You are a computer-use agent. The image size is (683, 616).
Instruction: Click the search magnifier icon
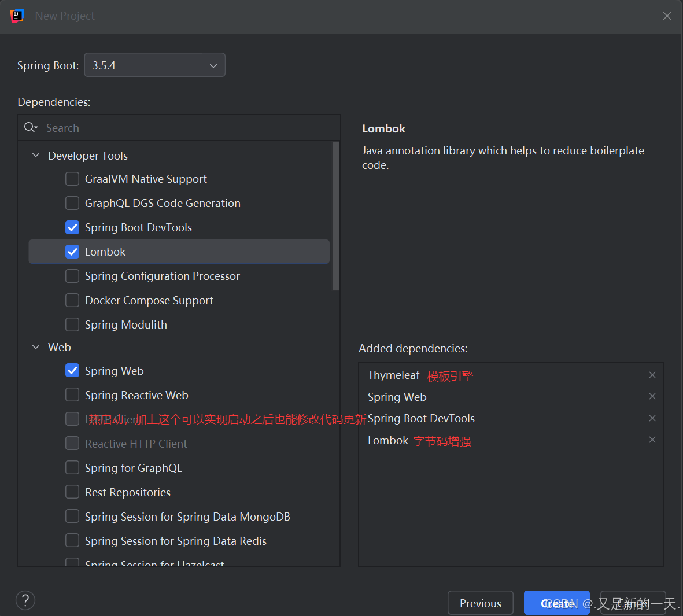[x=31, y=128]
